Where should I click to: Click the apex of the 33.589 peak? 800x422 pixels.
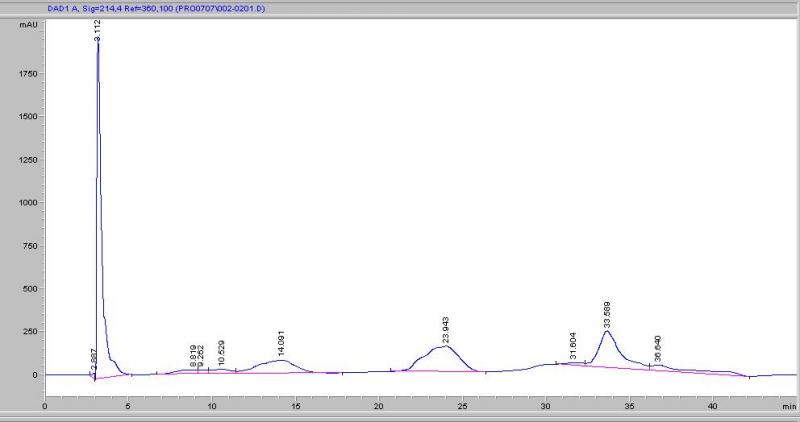pyautogui.click(x=606, y=331)
